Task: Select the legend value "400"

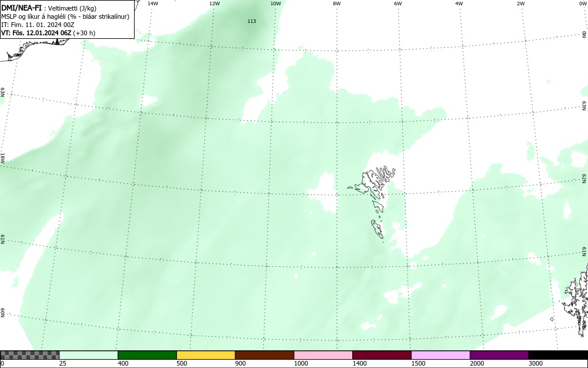Action: click(x=123, y=363)
